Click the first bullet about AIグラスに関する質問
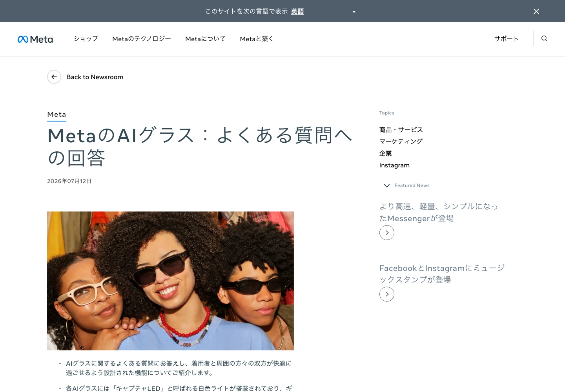 point(179,368)
